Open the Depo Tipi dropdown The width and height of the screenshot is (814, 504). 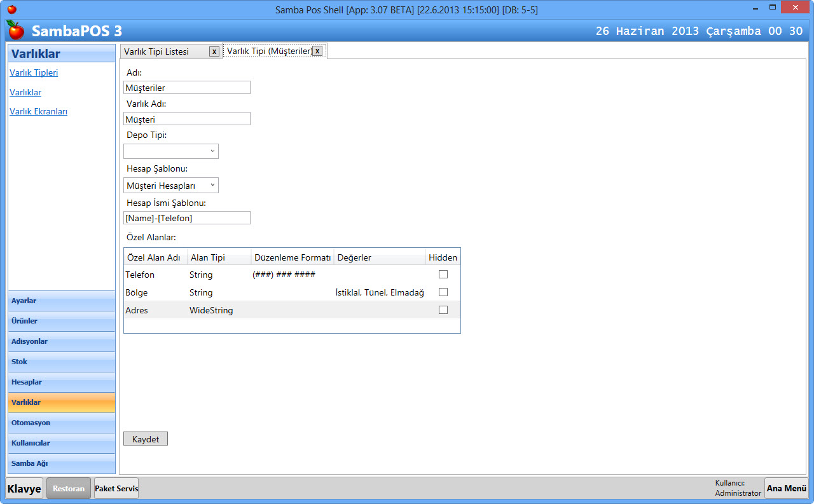[171, 151]
